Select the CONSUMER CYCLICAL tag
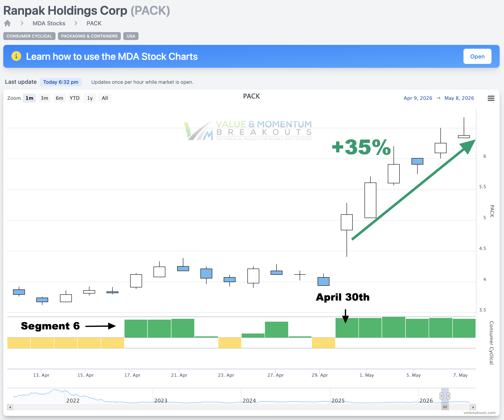The height and width of the screenshot is (420, 504). [x=29, y=36]
